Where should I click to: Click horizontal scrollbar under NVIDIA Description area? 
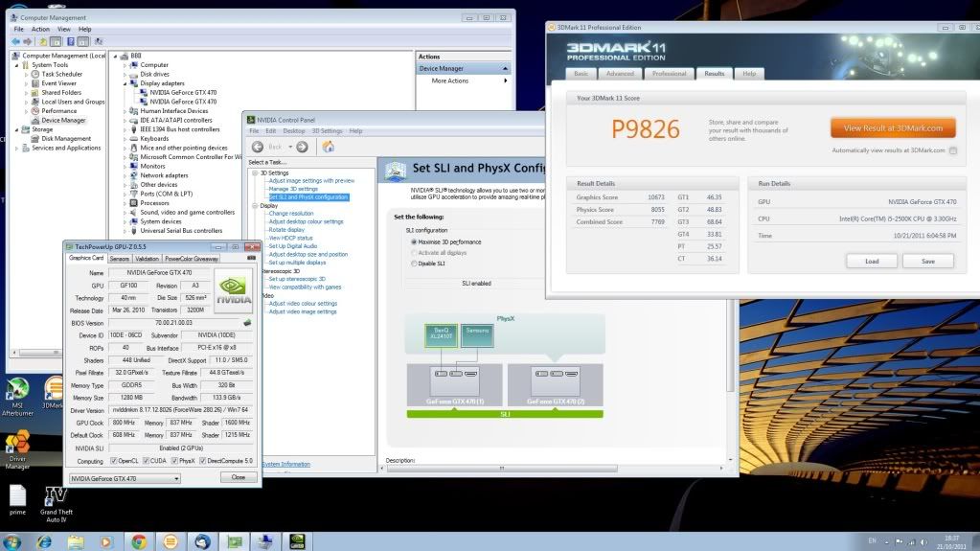(x=502, y=468)
